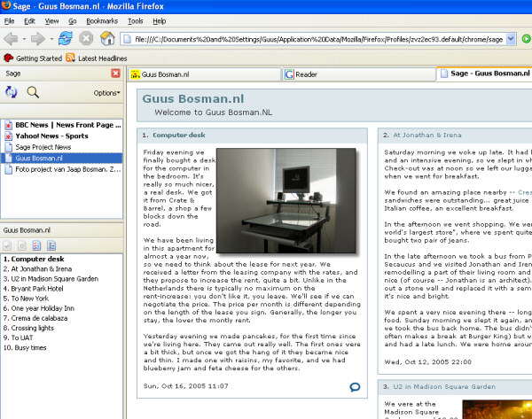Open the Forward button history dropdown
This screenshot has height=419, width=532.
[x=51, y=39]
